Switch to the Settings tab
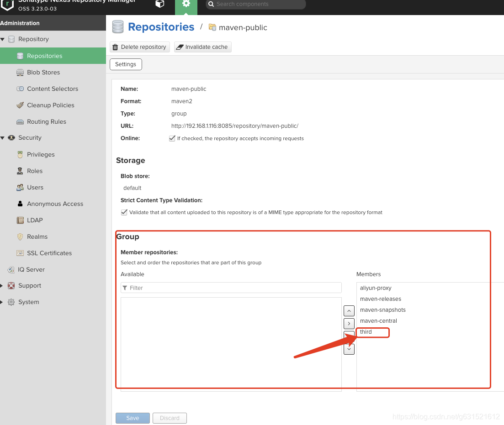 coord(126,64)
